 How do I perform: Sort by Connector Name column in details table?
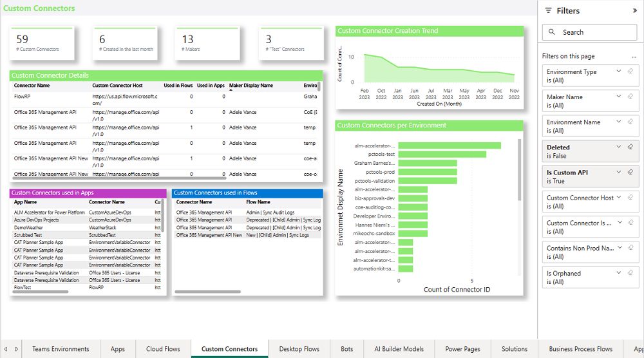pyautogui.click(x=32, y=86)
